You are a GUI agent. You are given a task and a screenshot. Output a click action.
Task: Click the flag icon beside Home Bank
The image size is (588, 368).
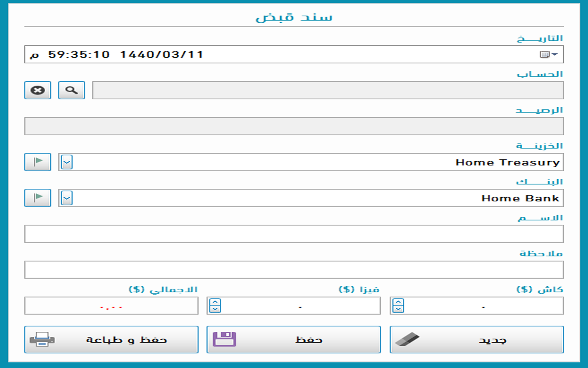pos(38,198)
